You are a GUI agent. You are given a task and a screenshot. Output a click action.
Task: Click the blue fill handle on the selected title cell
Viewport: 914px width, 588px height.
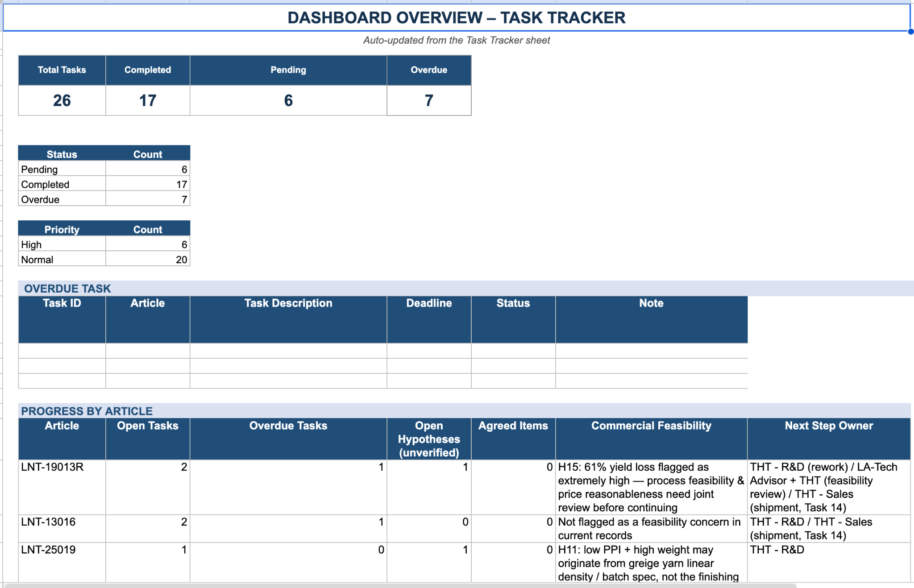pyautogui.click(x=910, y=32)
